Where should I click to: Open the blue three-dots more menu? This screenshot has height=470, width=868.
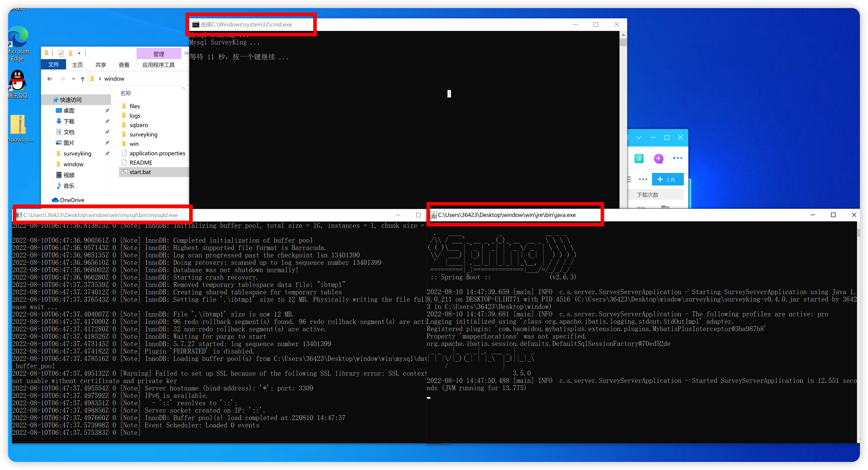pyautogui.click(x=677, y=158)
